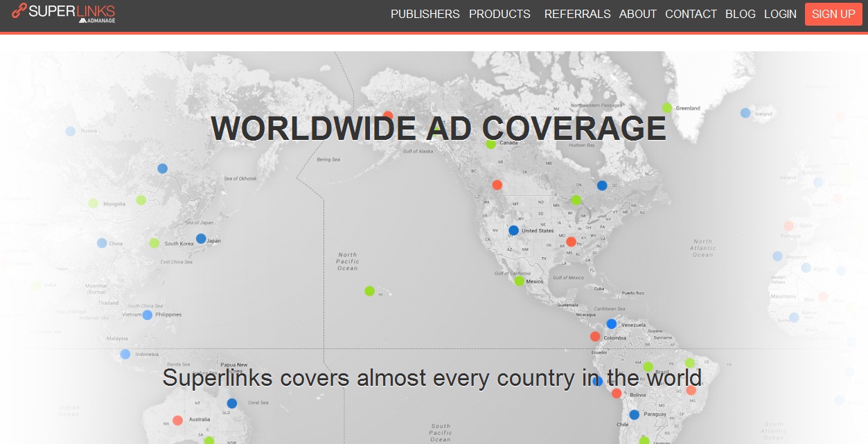
Task: Click the Sea of Okhotsk label
Action: (x=240, y=179)
